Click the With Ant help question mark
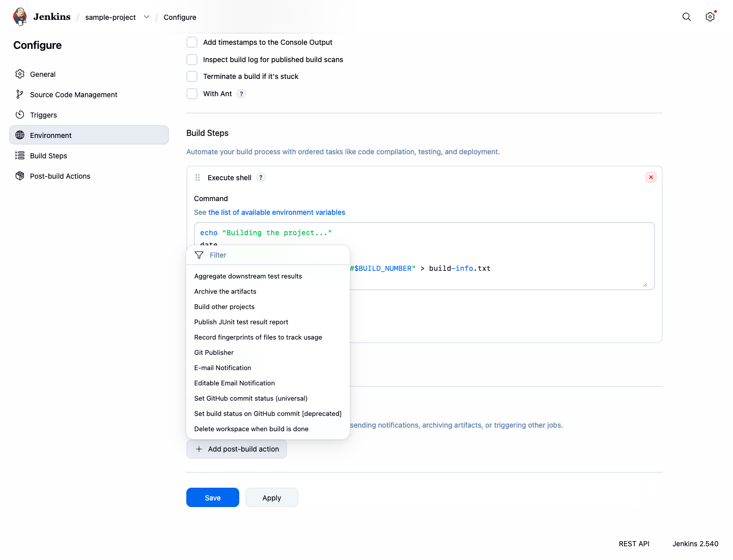Viewport: 733px width, 560px height. [241, 94]
